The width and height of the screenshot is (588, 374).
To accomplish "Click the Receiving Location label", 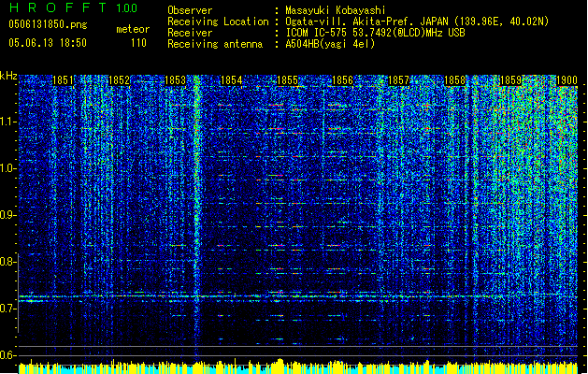I will tap(218, 22).
